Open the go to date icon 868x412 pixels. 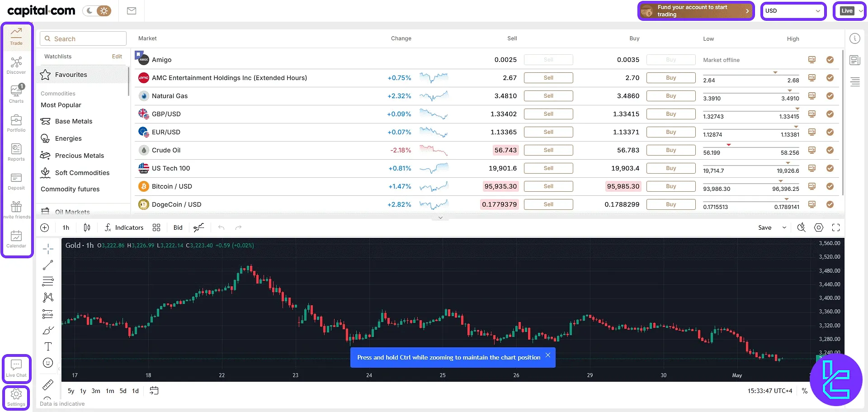click(154, 391)
